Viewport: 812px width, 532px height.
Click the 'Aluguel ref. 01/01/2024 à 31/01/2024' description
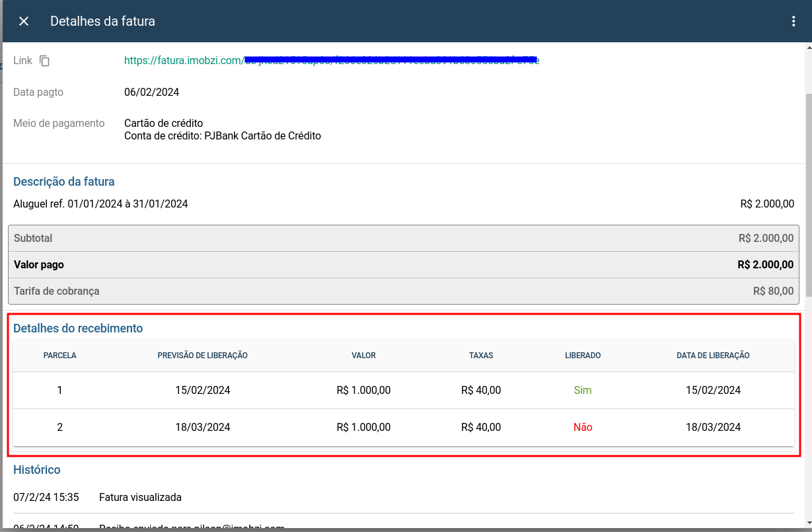[x=100, y=204]
